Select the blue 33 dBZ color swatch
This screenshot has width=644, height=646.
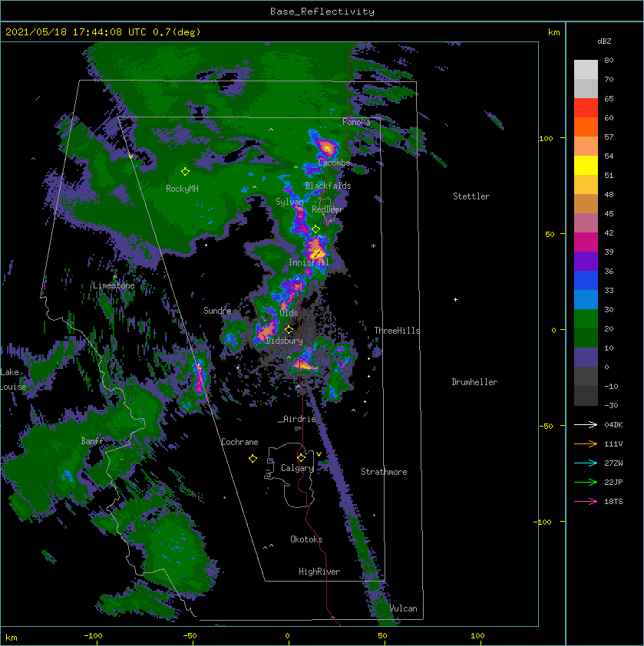(586, 280)
